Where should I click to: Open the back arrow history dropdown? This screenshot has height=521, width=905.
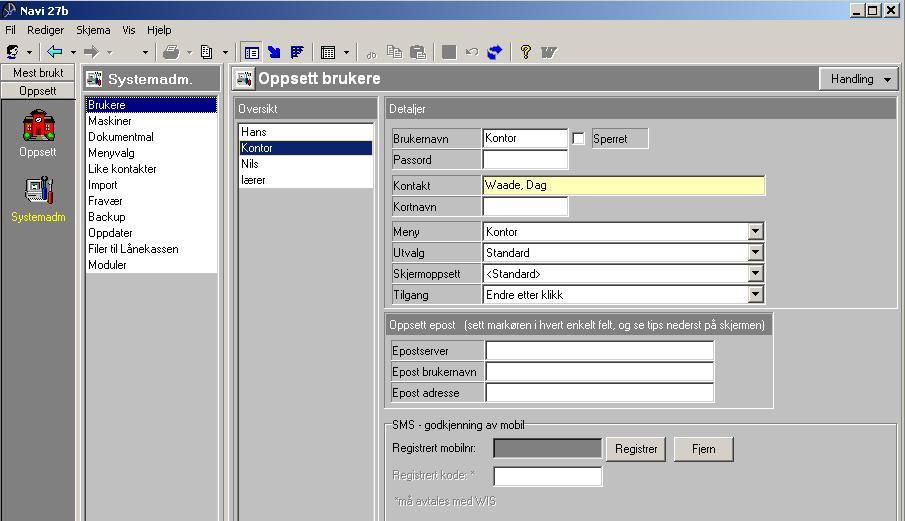click(73, 53)
